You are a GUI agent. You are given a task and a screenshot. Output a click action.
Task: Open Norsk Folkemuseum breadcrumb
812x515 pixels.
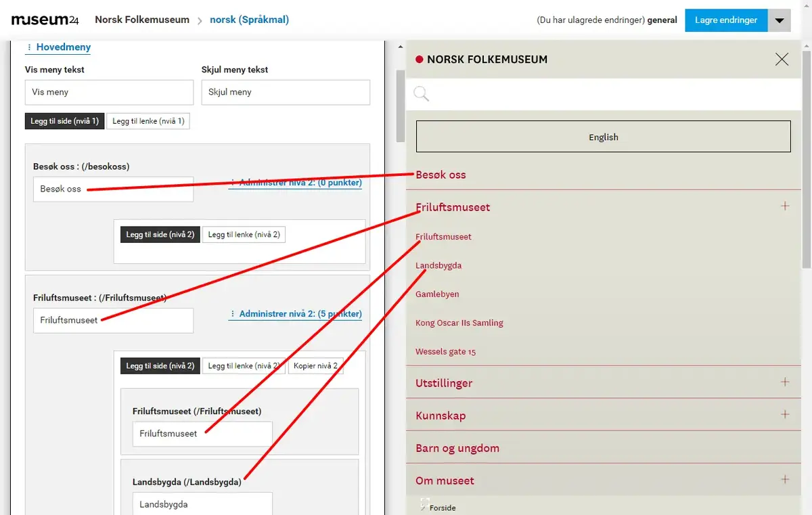[142, 20]
